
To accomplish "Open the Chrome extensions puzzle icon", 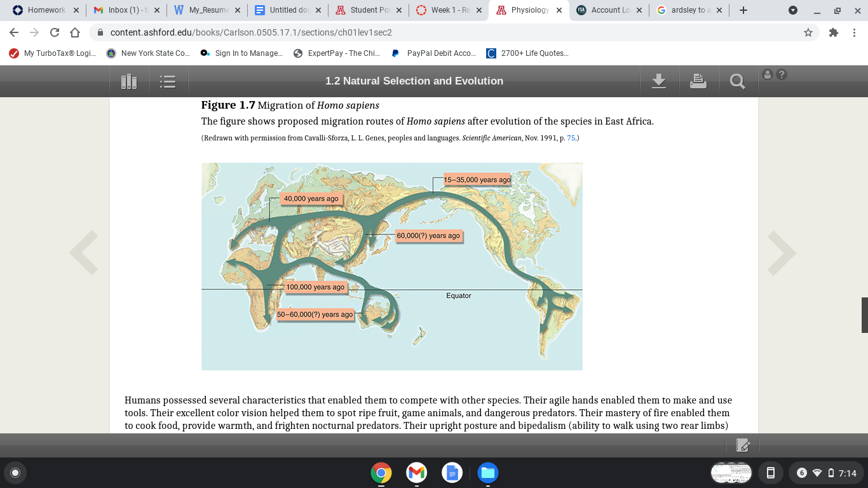I will (834, 32).
